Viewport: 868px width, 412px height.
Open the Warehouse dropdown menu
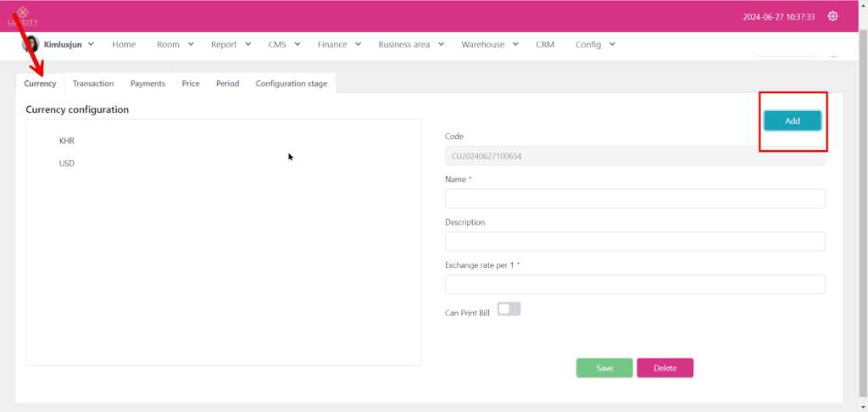point(490,44)
